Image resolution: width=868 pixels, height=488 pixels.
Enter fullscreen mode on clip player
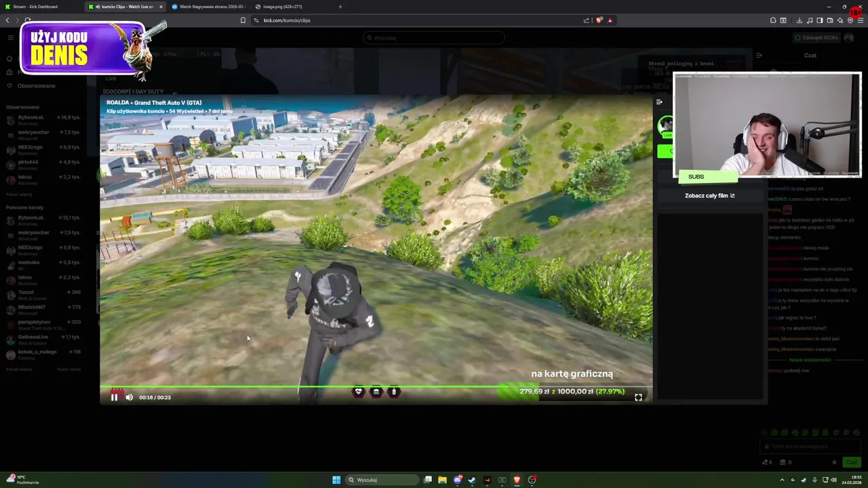point(638,397)
